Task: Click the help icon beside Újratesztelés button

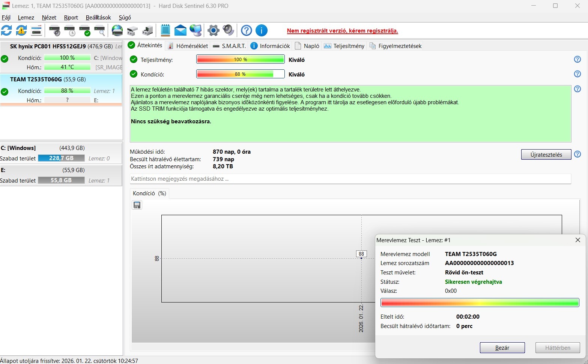Action: 577,154
